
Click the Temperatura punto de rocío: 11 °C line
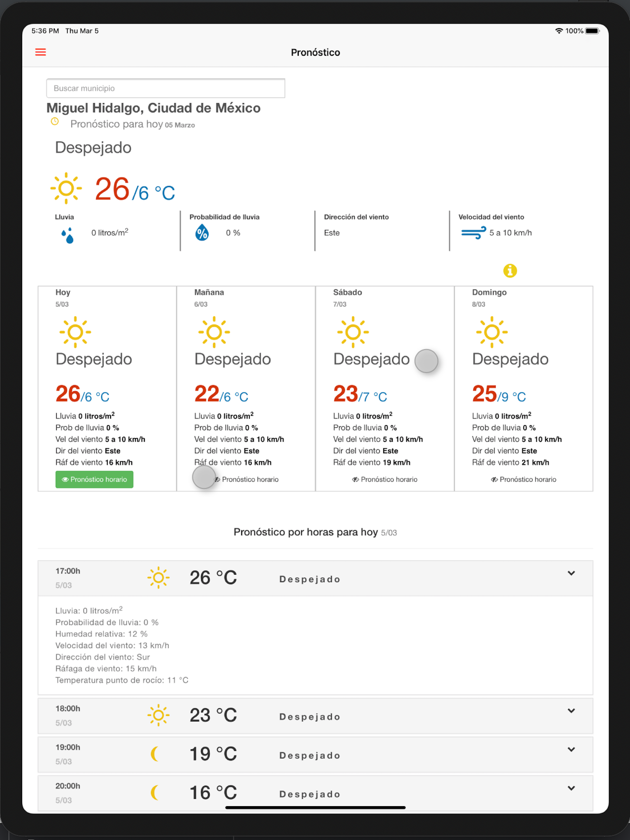[122, 680]
